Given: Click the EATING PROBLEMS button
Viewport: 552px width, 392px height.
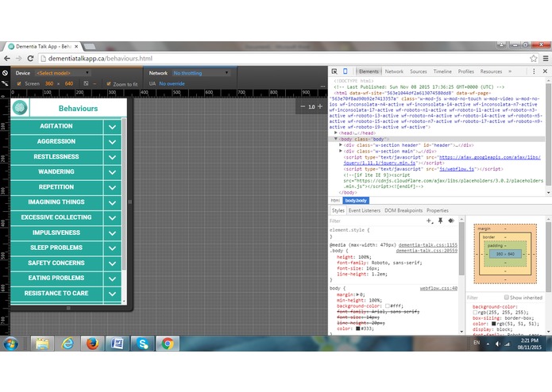Looking at the screenshot, I should [56, 278].
